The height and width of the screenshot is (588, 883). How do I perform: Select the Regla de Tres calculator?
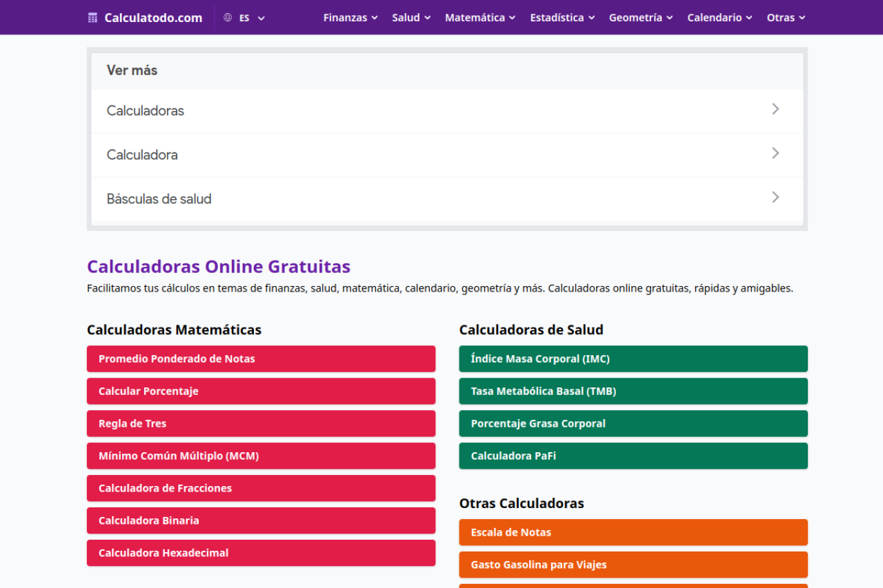[261, 424]
